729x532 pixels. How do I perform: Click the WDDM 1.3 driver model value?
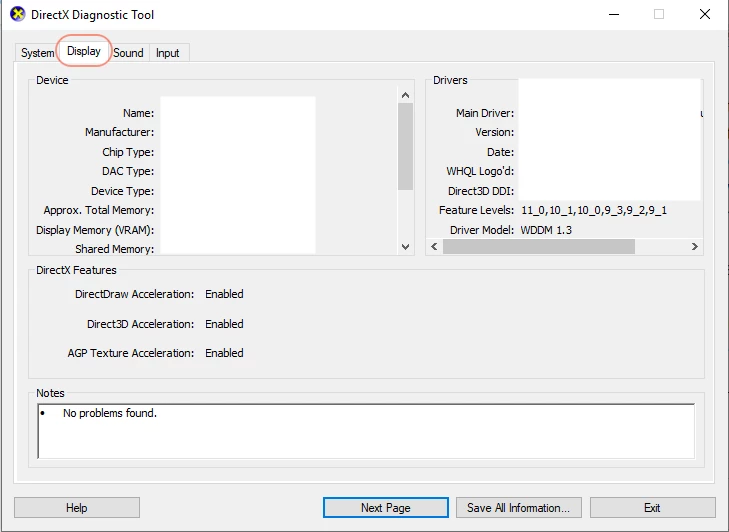point(546,230)
